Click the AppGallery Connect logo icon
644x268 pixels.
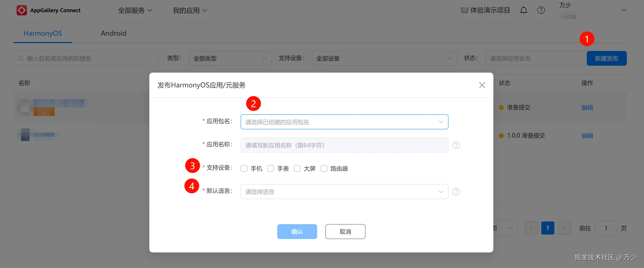[22, 10]
